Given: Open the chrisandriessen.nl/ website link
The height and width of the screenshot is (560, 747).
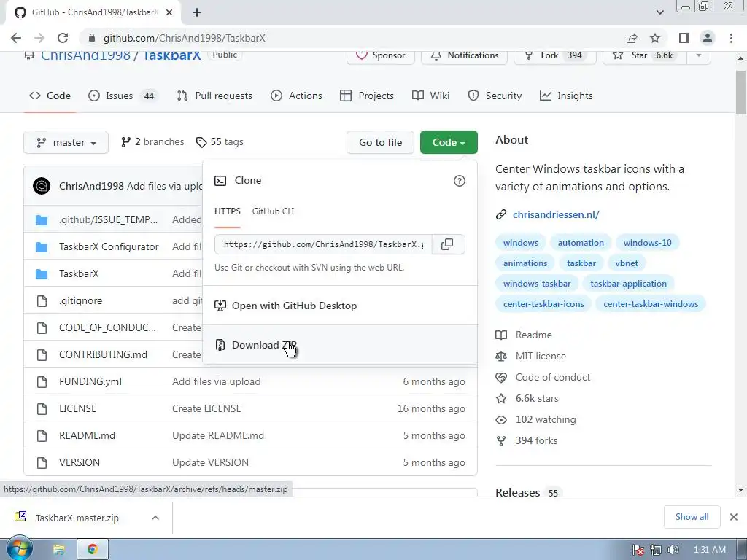Looking at the screenshot, I should pos(556,215).
